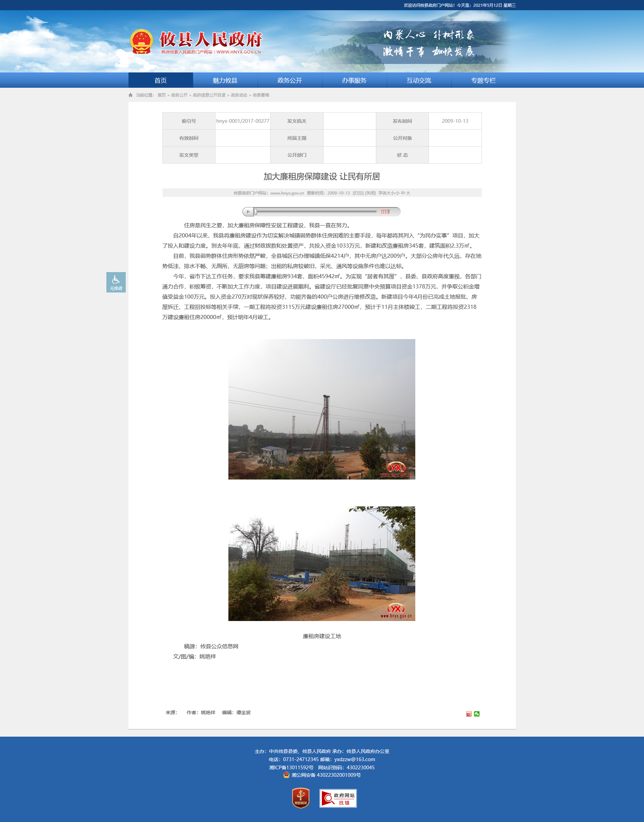The image size is (644, 822).
Task: Click the audio player progress track
Action: click(x=316, y=212)
